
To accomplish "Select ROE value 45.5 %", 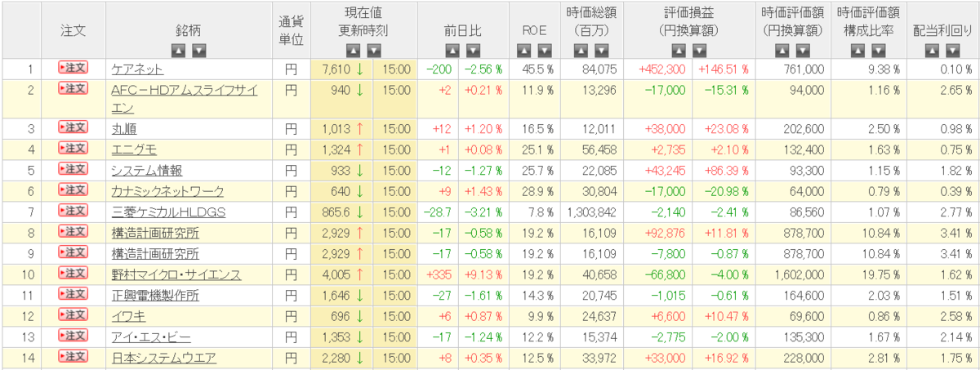I will click(x=537, y=69).
